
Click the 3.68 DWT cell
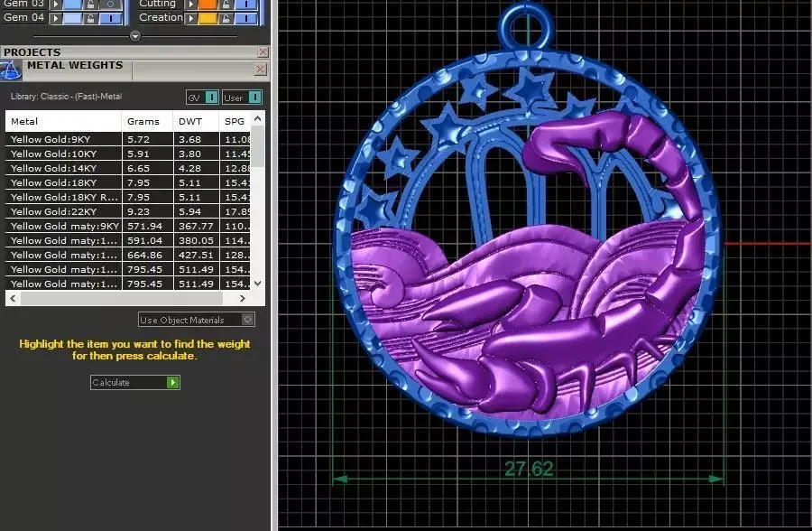tap(197, 139)
